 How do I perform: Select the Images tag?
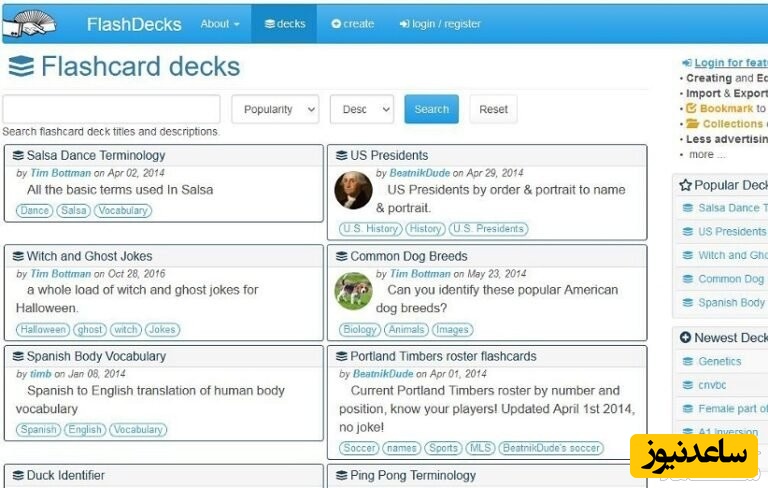click(x=453, y=330)
